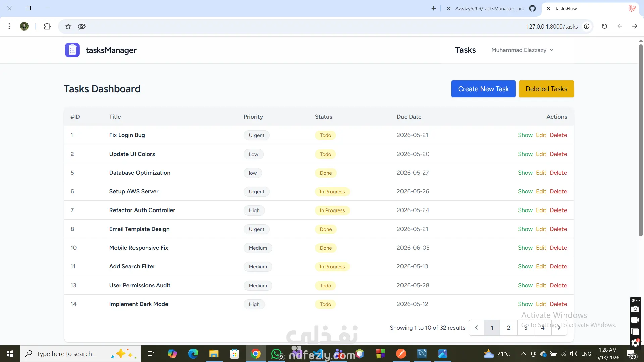
Task: Click the address bar URL 127.0.0.1:8000/tasks
Action: pyautogui.click(x=552, y=26)
